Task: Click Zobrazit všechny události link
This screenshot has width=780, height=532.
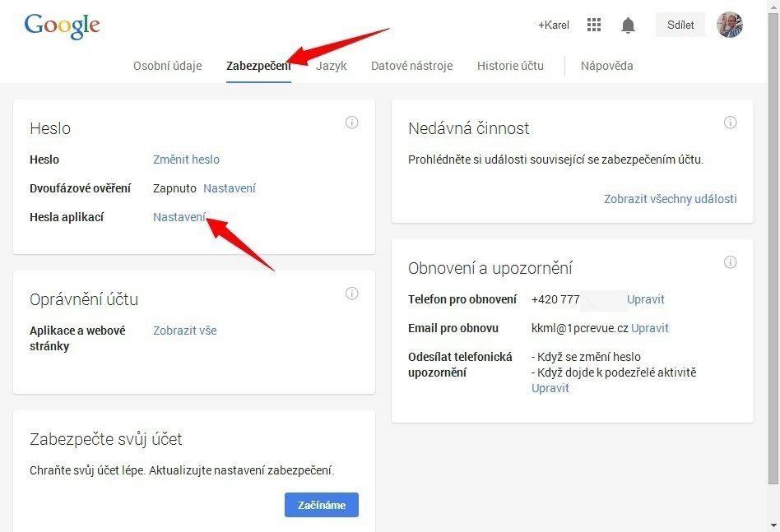Action: click(670, 199)
